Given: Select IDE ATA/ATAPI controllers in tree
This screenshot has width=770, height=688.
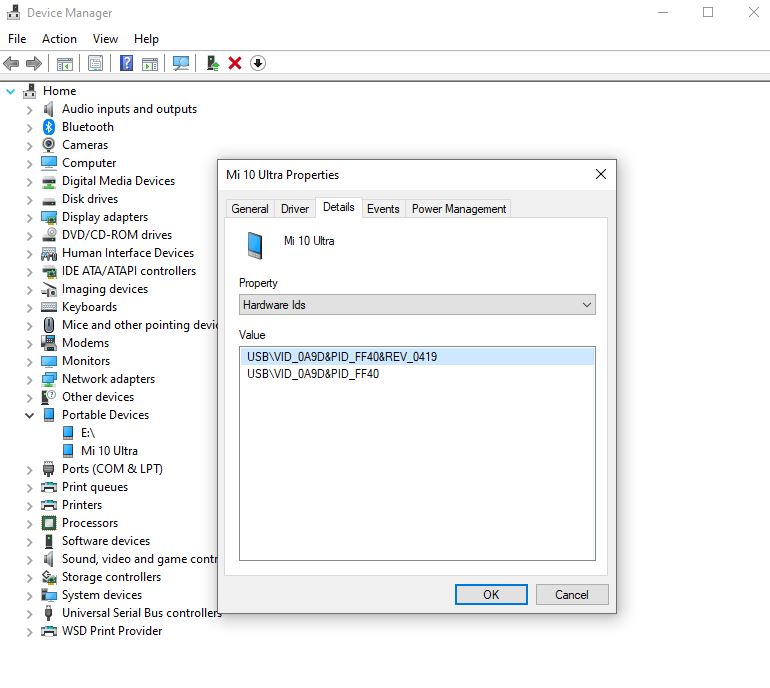Looking at the screenshot, I should click(129, 271).
